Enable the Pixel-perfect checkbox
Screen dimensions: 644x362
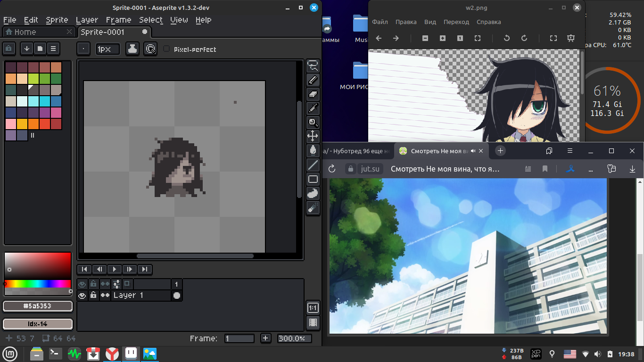166,49
